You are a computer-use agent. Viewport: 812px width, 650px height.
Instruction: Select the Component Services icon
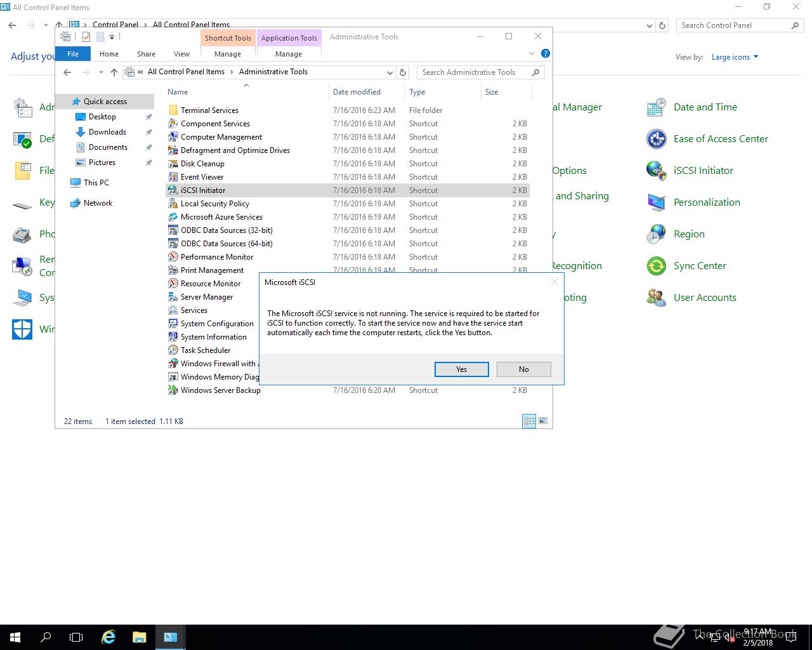[x=173, y=124]
